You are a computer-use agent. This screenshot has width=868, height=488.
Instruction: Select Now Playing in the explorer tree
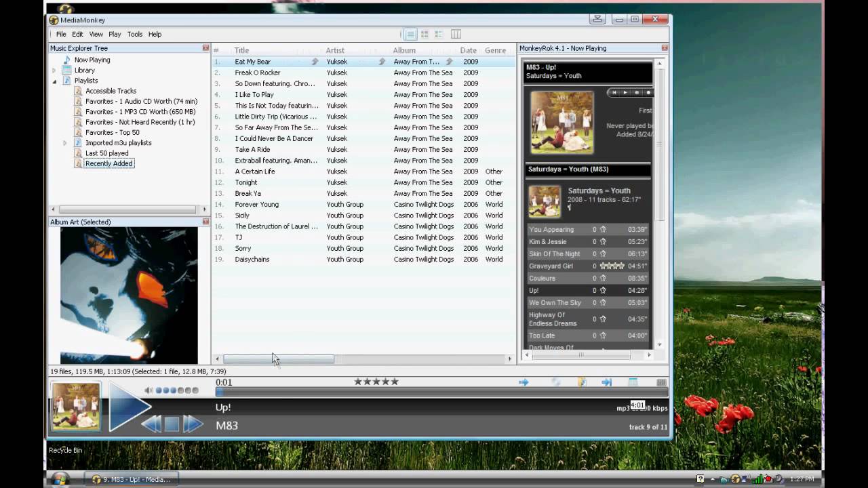coord(92,60)
